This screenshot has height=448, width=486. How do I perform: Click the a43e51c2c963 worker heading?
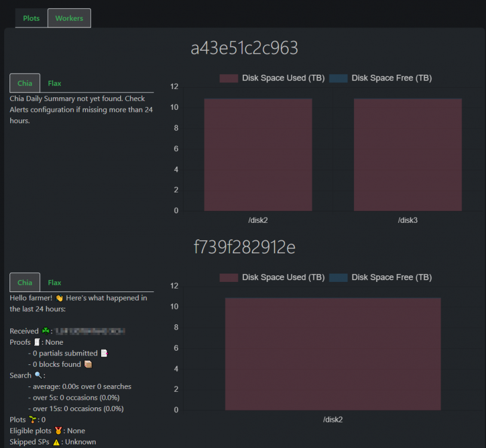[x=244, y=48]
